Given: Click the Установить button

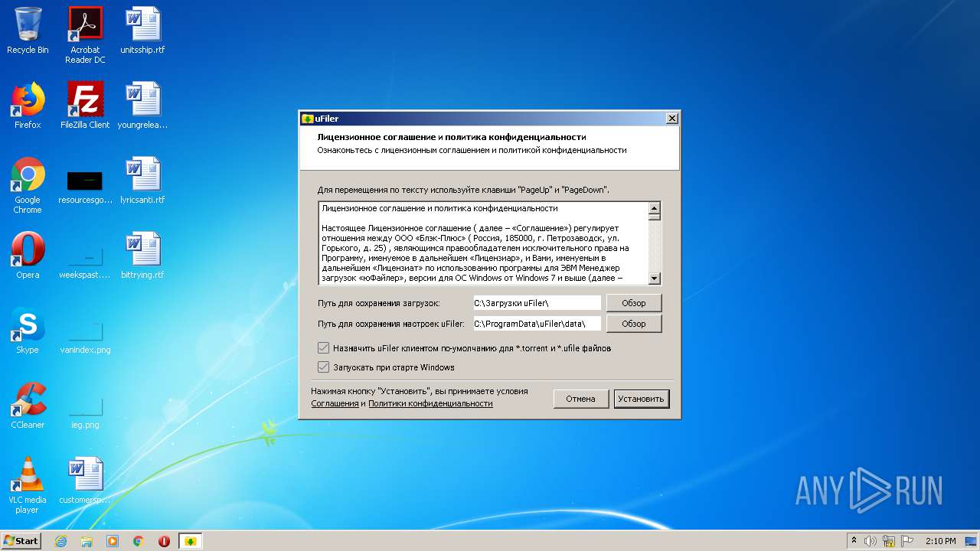Looking at the screenshot, I should (x=642, y=399).
